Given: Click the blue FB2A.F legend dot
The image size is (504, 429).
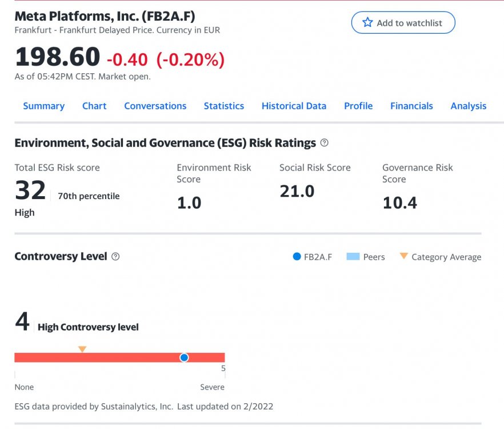Looking at the screenshot, I should [297, 257].
